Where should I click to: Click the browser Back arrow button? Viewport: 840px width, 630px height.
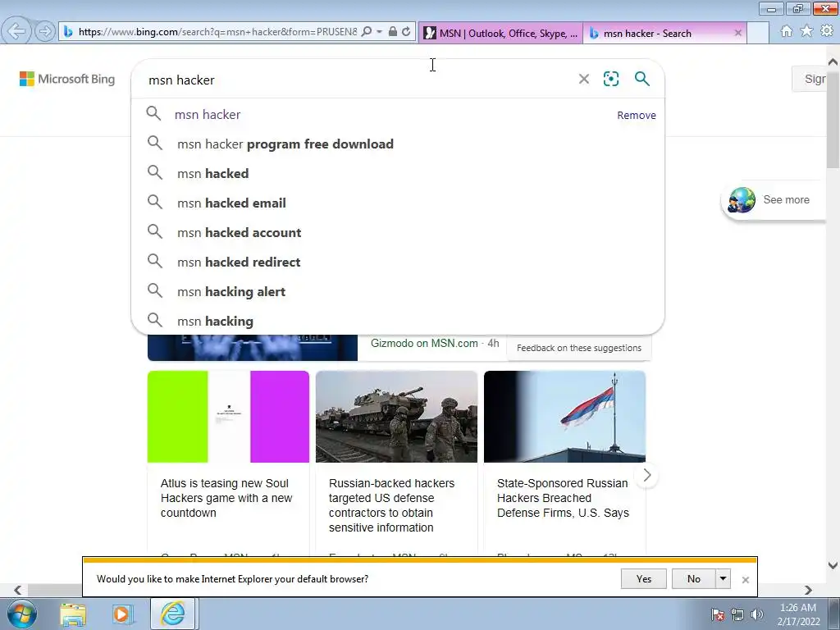16,31
